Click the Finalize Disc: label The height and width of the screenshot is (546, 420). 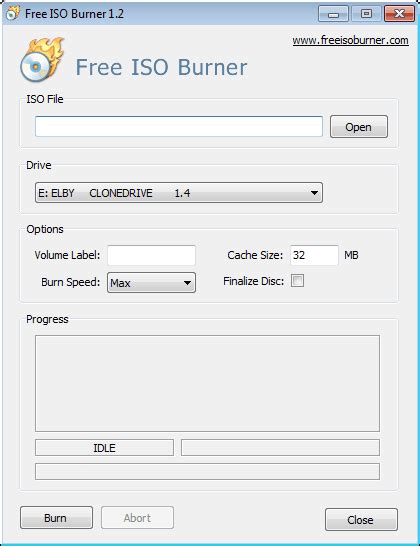click(254, 281)
